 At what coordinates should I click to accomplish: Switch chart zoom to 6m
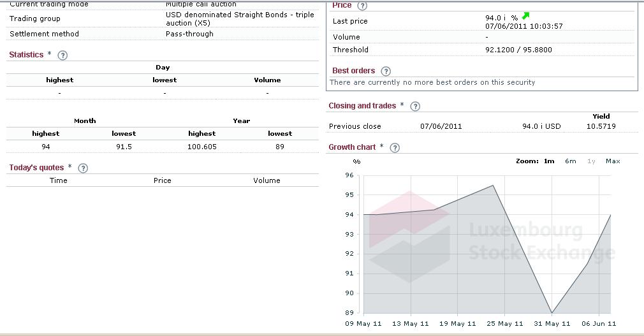[570, 161]
